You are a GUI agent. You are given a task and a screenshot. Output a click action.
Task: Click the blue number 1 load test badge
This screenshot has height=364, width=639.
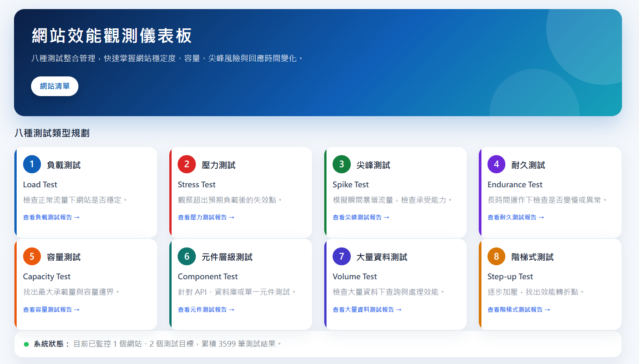coord(32,164)
